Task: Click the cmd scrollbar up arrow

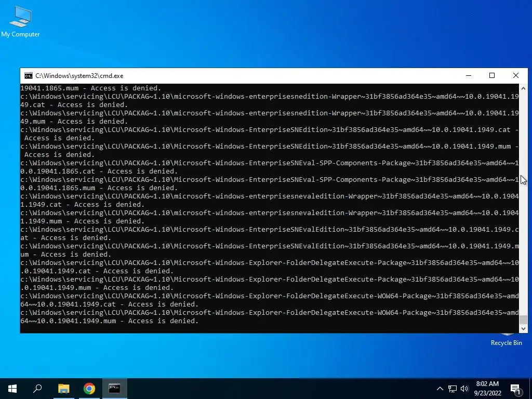Action: [523, 88]
